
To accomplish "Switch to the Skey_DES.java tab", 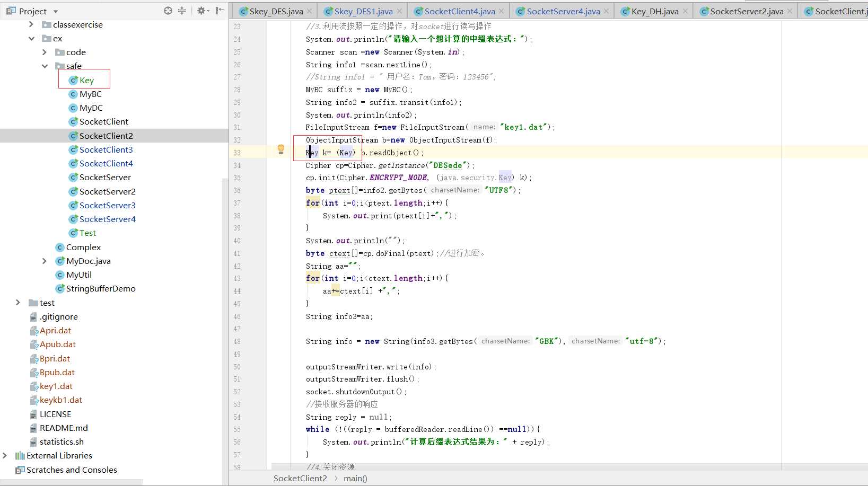I will click(276, 11).
